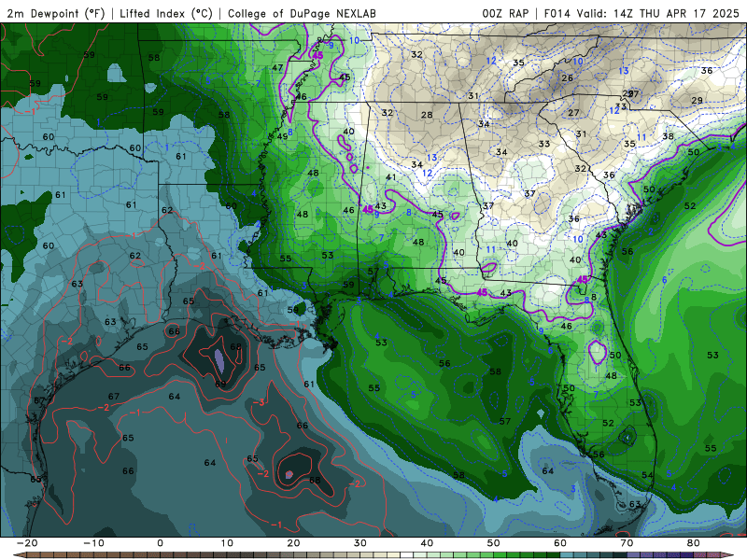Click the "28" dewpoint value on map
Image resolution: width=747 pixels, height=560 pixels.
tap(427, 115)
